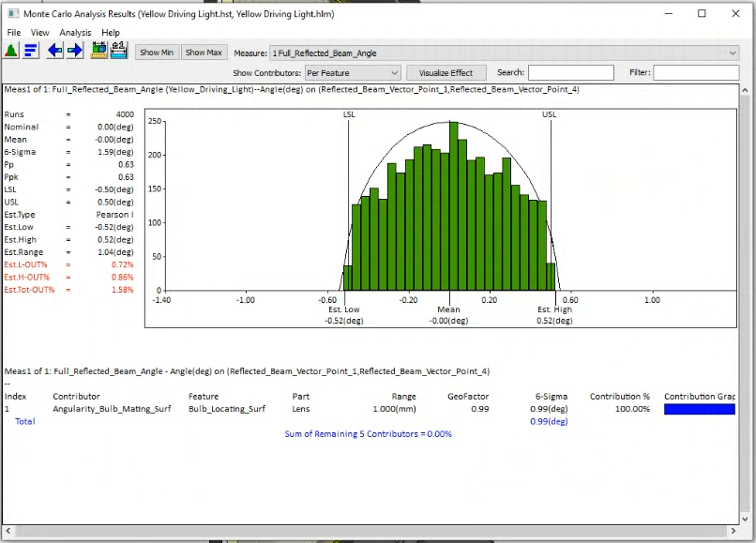Open the Analysis menu
Screen dimensions: 756x543
(x=75, y=32)
